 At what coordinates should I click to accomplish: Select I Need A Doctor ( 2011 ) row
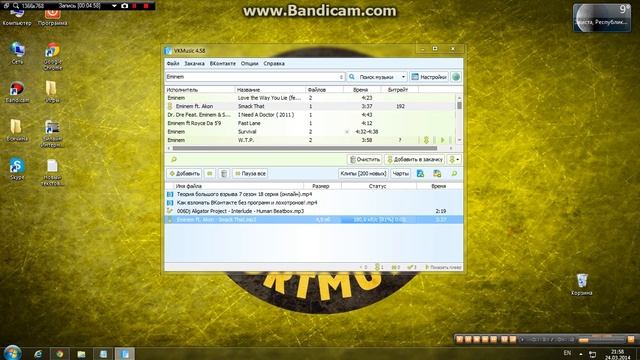[310, 115]
